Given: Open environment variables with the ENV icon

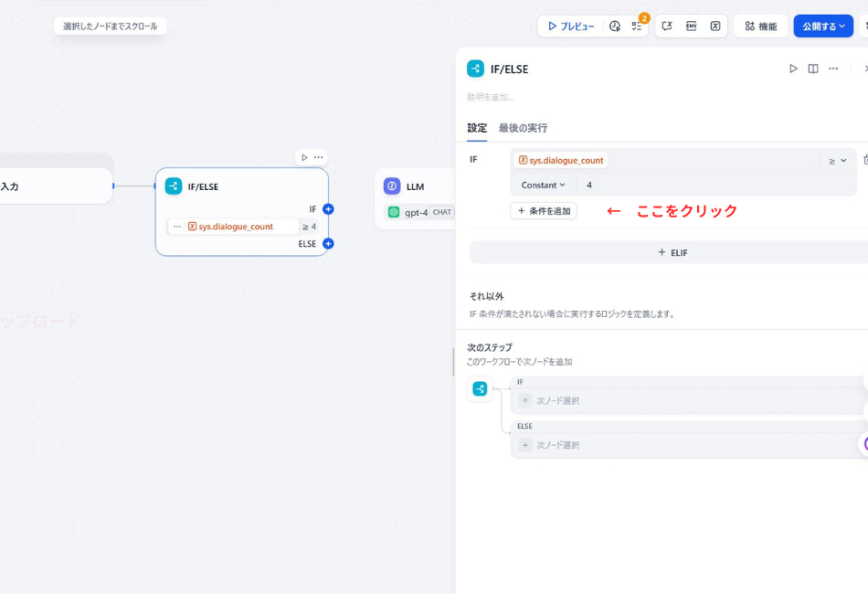Looking at the screenshot, I should pyautogui.click(x=693, y=26).
